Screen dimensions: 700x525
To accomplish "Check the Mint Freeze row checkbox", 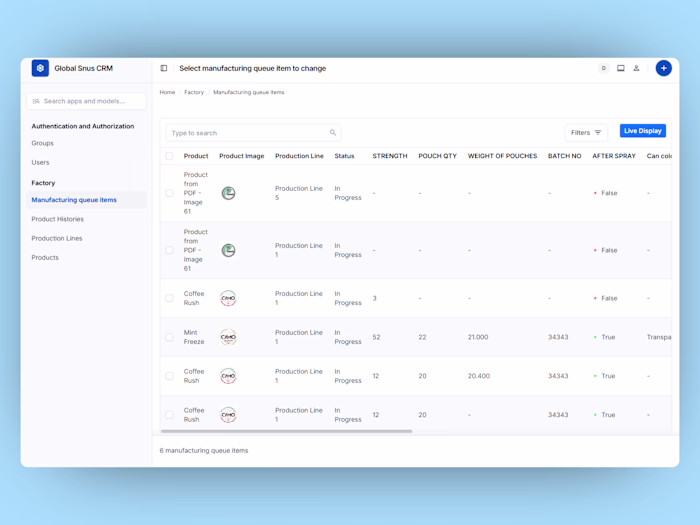I will tap(169, 337).
